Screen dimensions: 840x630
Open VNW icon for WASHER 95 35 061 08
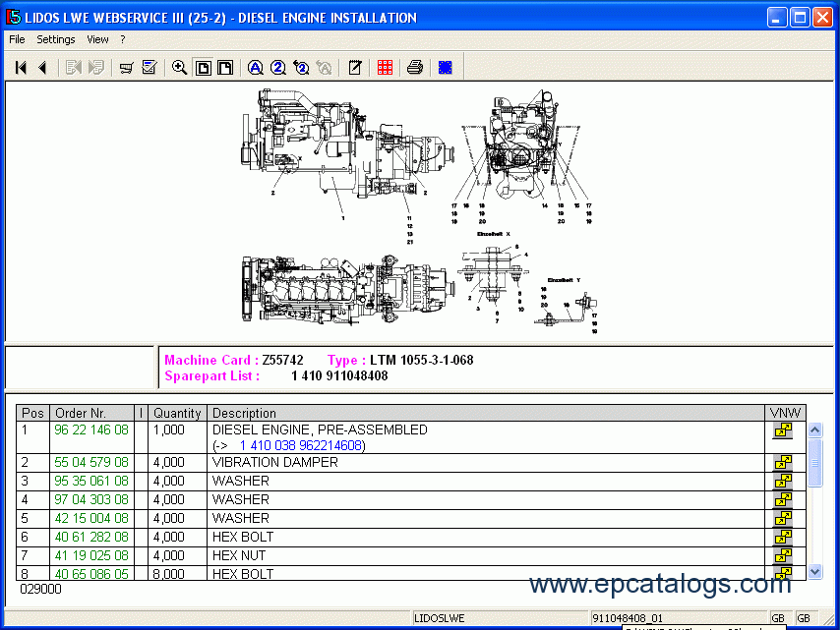click(783, 482)
